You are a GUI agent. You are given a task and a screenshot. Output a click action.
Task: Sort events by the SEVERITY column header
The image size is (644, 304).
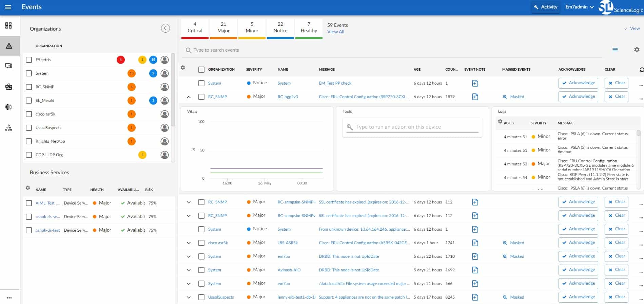tap(254, 69)
